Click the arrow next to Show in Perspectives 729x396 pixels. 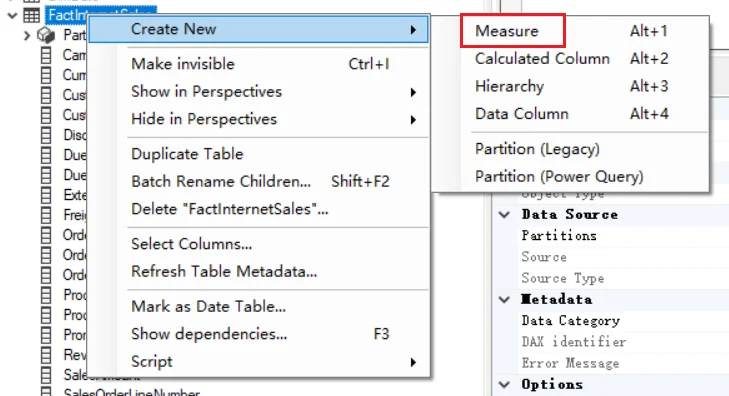point(413,92)
